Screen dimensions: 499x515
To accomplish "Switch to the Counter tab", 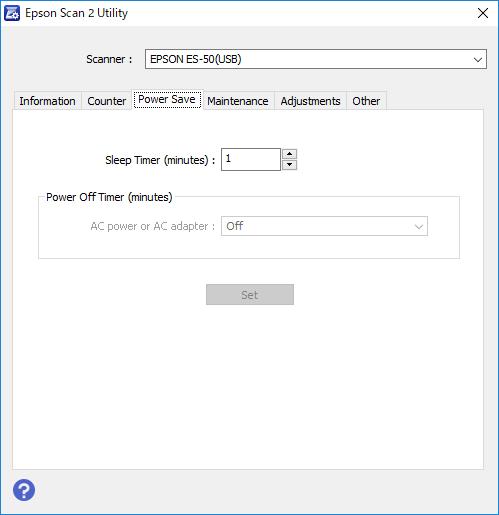I will tap(106, 101).
